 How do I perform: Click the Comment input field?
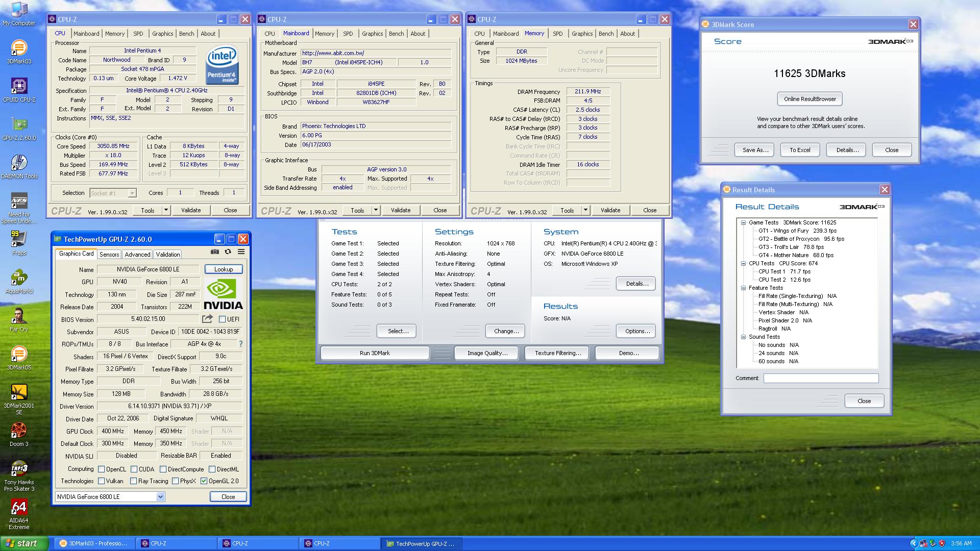point(821,378)
